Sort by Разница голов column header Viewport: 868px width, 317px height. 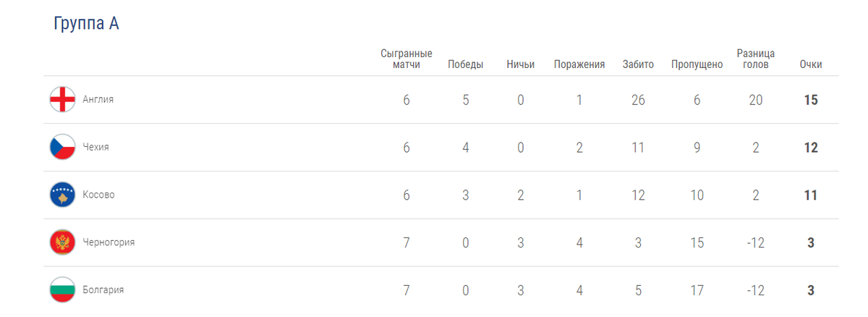756,59
